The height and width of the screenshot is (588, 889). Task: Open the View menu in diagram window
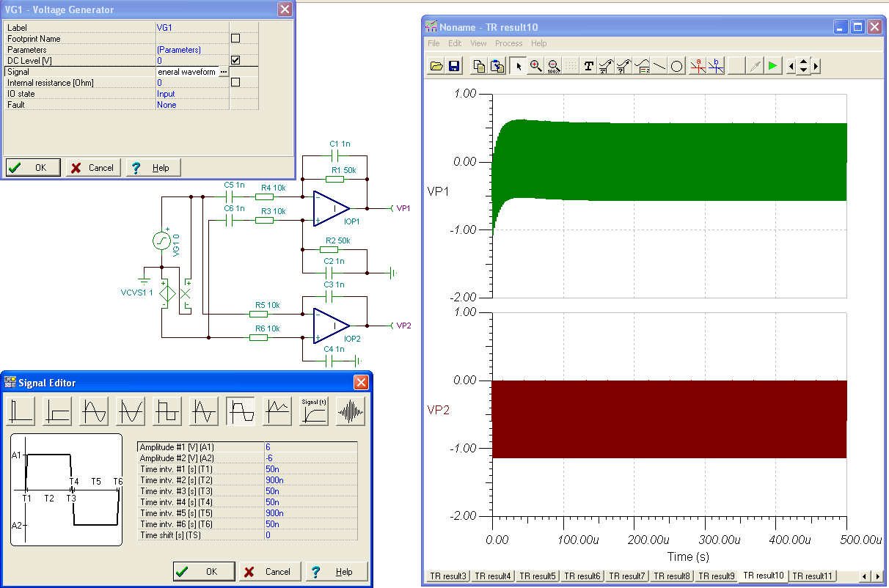click(478, 43)
